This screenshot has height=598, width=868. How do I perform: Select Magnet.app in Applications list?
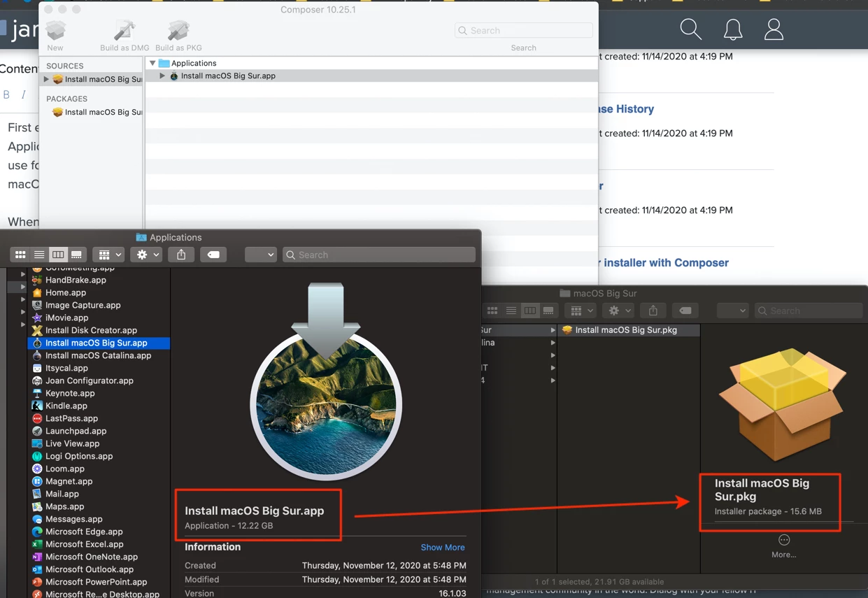coord(99,481)
